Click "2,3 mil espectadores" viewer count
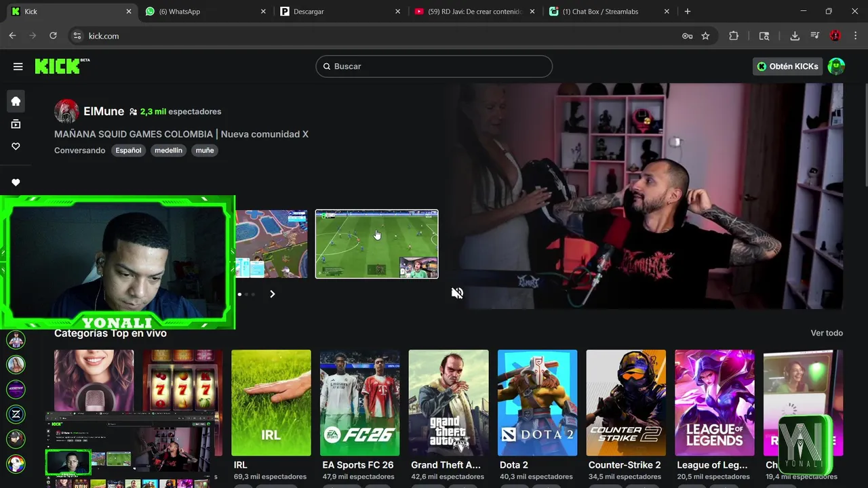This screenshot has width=868, height=488. pos(180,111)
